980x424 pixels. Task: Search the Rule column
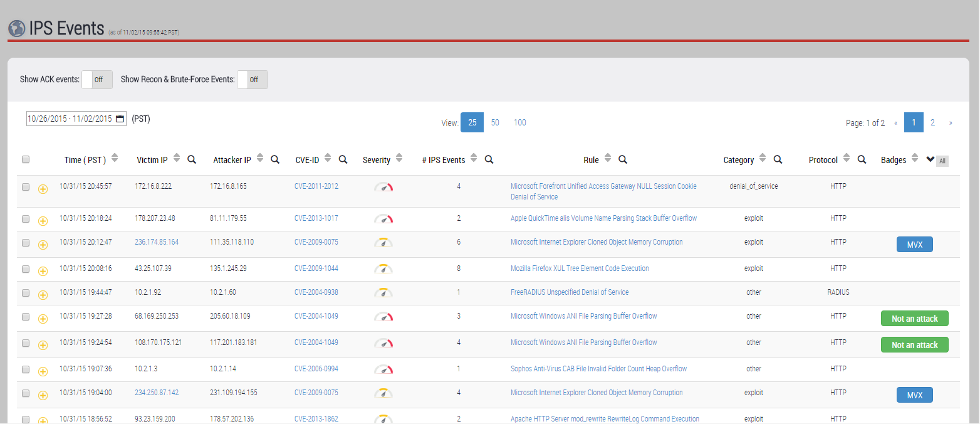pyautogui.click(x=623, y=159)
